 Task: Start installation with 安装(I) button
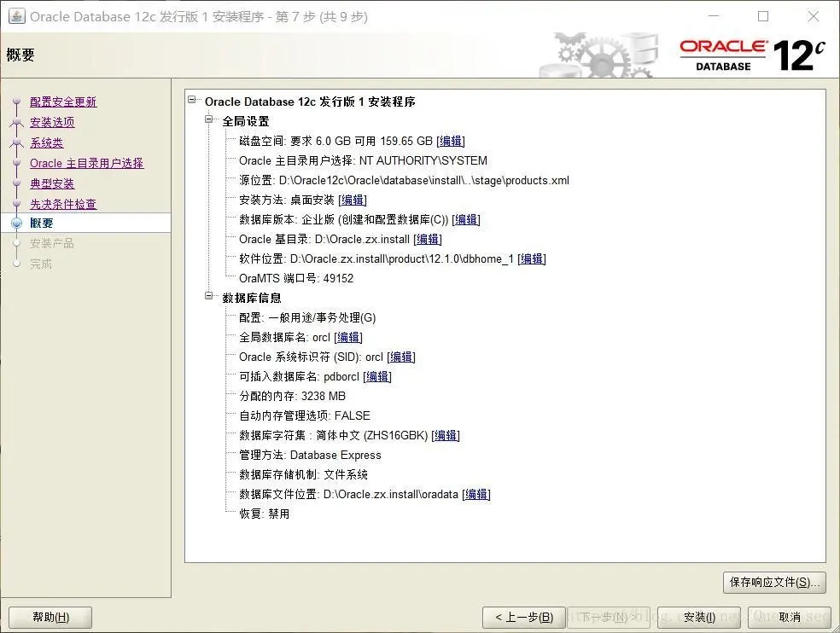click(x=699, y=617)
